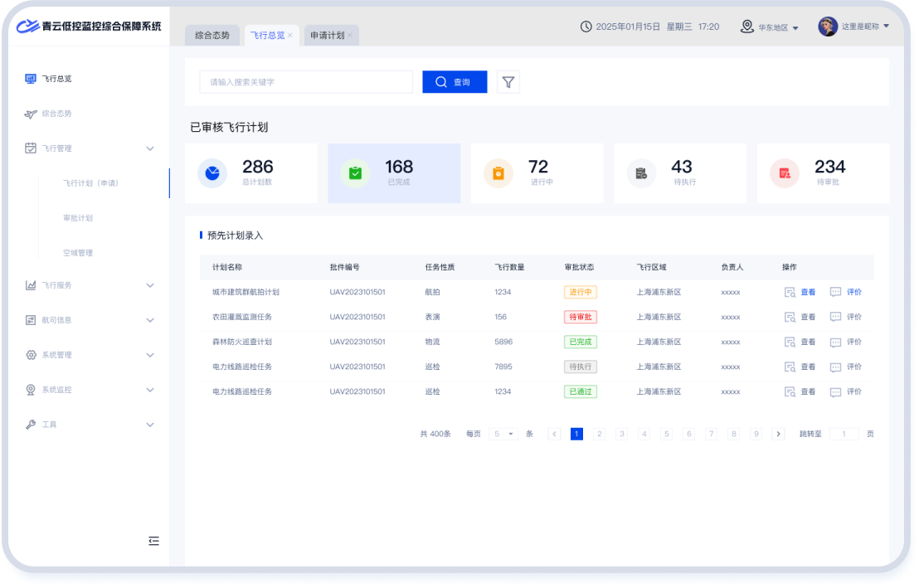Click the search keyword input field
This screenshot has width=919, height=588.
pyautogui.click(x=305, y=82)
